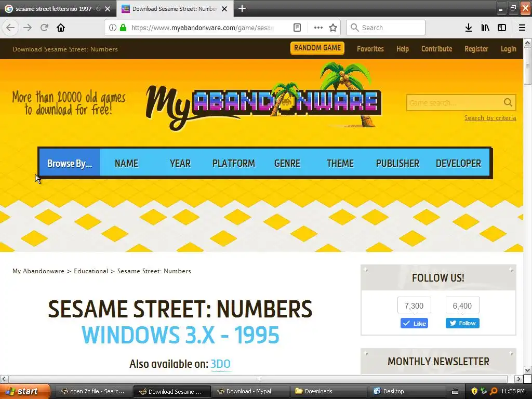
Task: Click vertical scrollbar down arrow
Action: (528, 369)
